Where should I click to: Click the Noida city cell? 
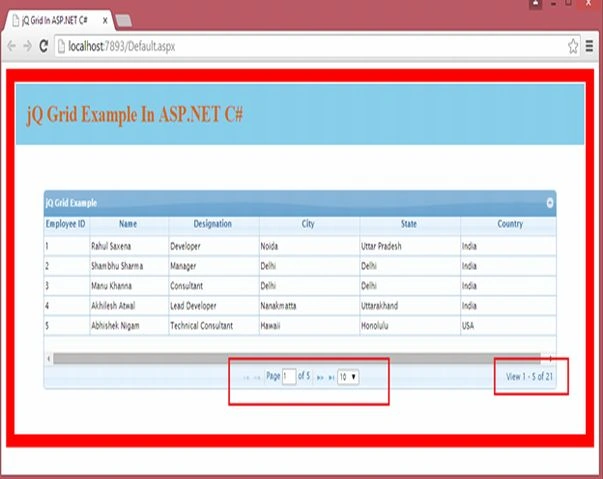pyautogui.click(x=309, y=246)
